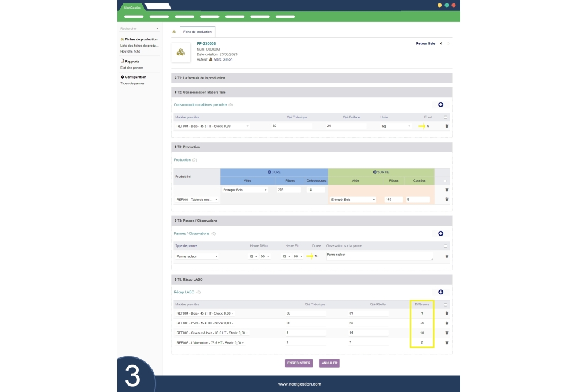The height and width of the screenshot is (392, 578).
Task: Tick the select-all checkbox in Consommation table
Action: coord(445,117)
